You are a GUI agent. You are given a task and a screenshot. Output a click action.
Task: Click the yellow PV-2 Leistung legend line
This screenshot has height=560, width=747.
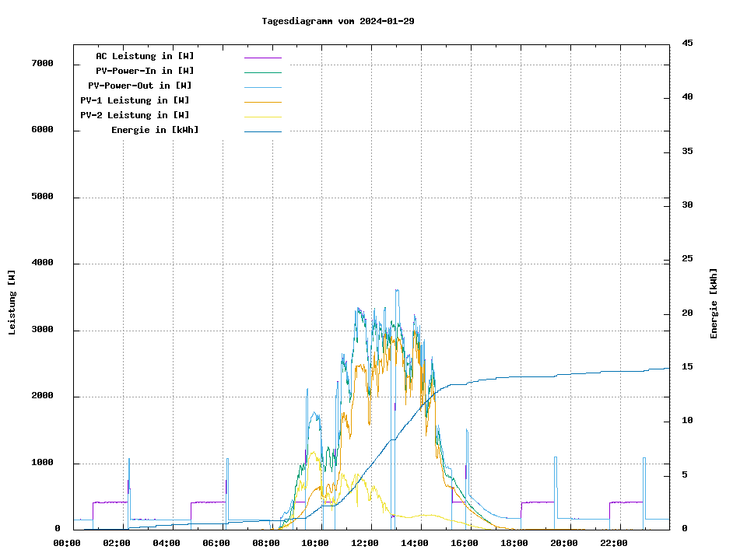tap(262, 116)
